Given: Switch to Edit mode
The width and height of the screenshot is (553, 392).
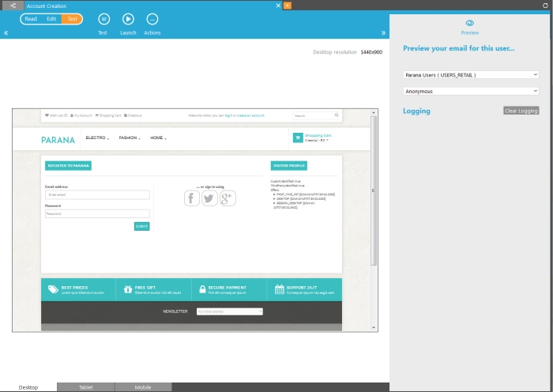Looking at the screenshot, I should click(51, 19).
